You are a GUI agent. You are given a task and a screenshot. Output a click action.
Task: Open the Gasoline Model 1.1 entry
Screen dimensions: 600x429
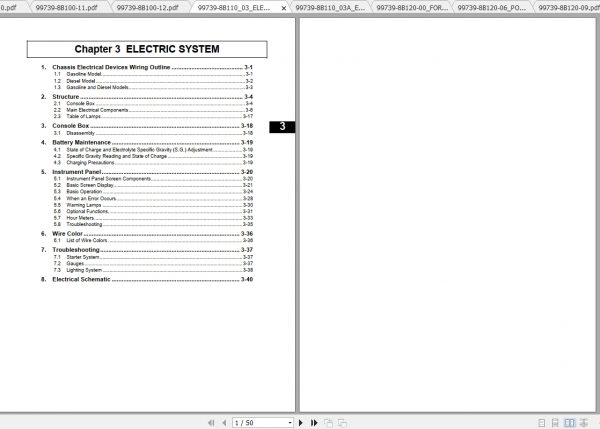153,74
